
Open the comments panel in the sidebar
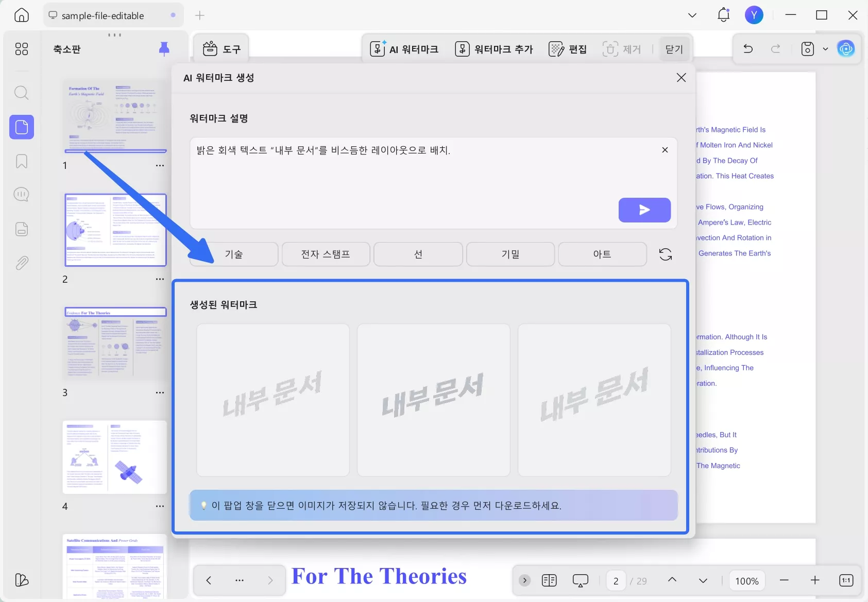(x=22, y=194)
